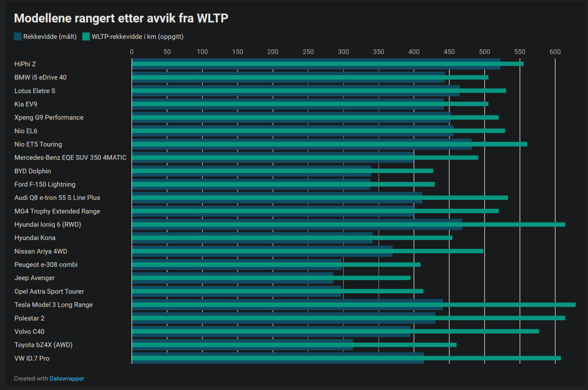Click the 'Toyota bZ4X (AWD)' label

tap(43, 345)
